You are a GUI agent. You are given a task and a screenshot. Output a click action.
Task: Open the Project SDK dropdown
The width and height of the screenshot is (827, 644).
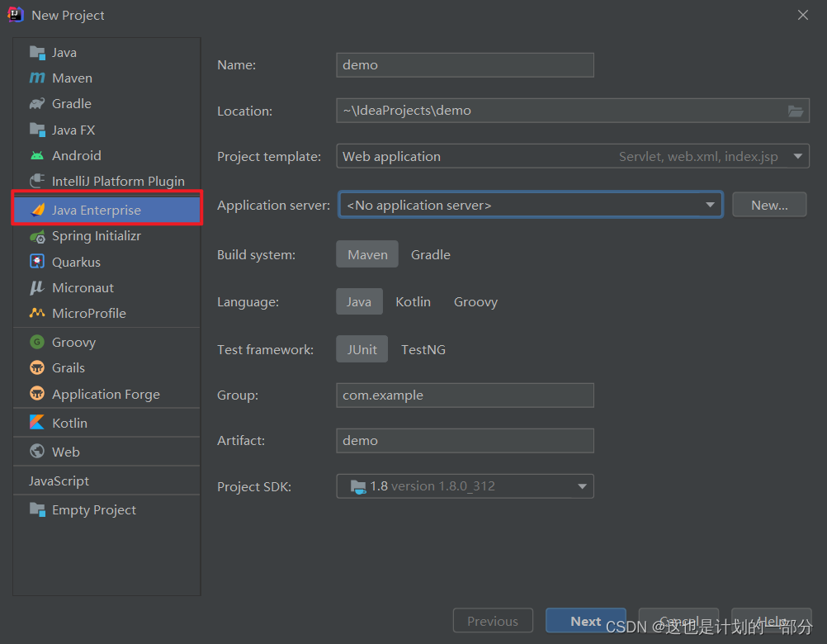coord(465,485)
